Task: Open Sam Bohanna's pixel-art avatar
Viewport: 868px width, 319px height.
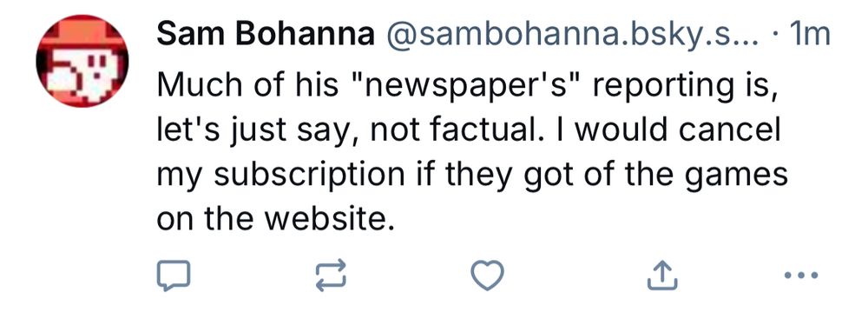Action: [82, 61]
